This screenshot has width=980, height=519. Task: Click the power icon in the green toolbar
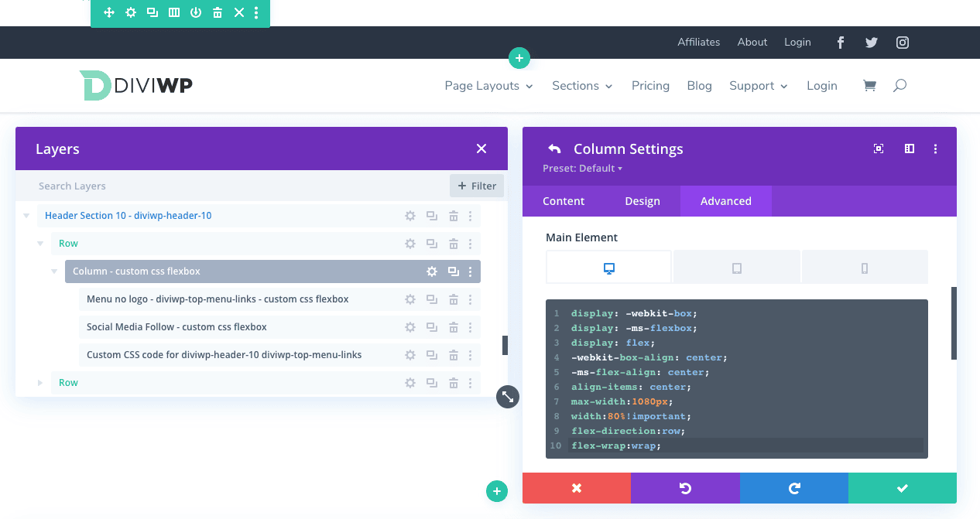[x=196, y=12]
